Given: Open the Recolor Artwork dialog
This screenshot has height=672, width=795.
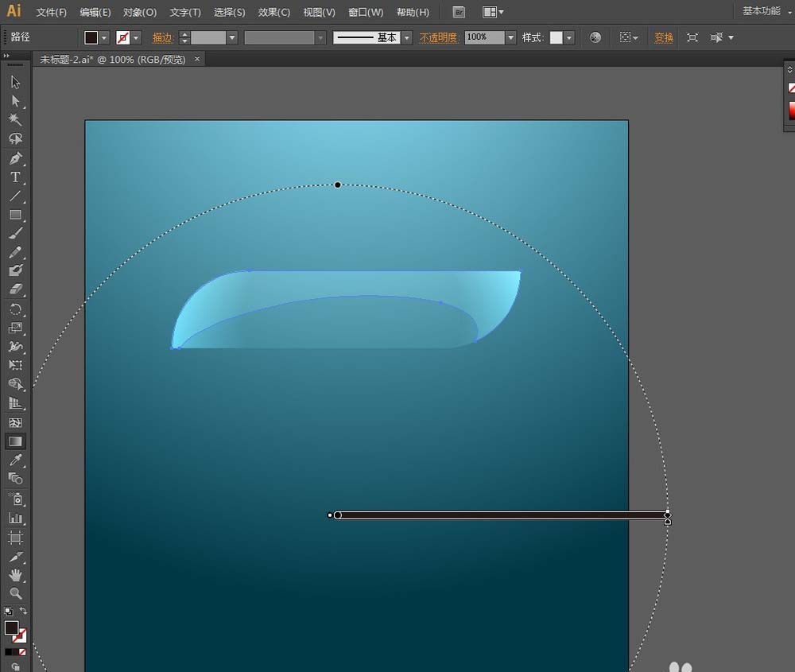Looking at the screenshot, I should click(595, 37).
